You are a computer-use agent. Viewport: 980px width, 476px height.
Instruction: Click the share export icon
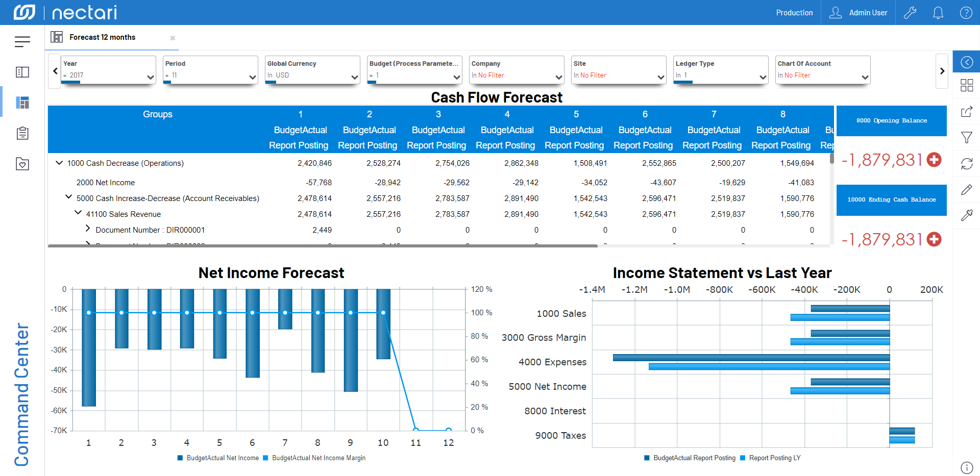(x=967, y=112)
